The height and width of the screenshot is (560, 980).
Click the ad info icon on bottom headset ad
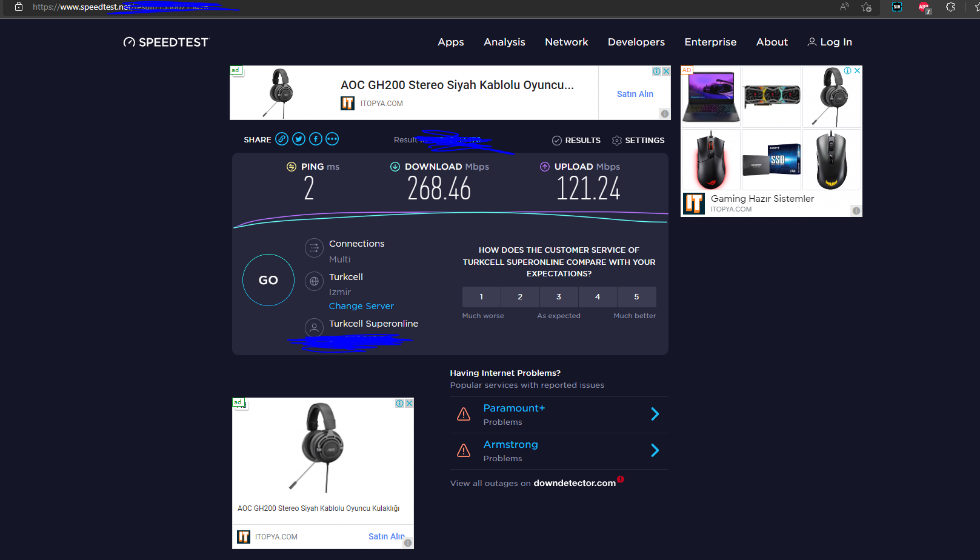click(x=400, y=403)
